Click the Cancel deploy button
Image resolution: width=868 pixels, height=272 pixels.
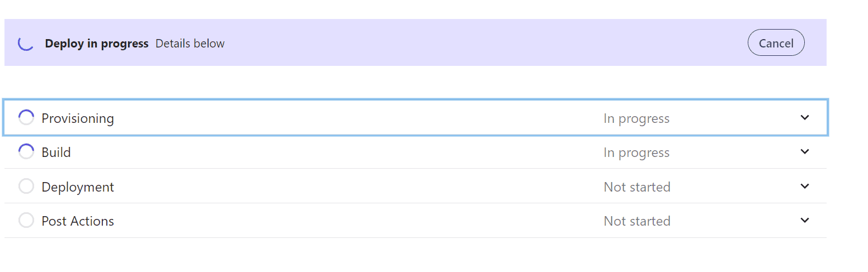(776, 43)
